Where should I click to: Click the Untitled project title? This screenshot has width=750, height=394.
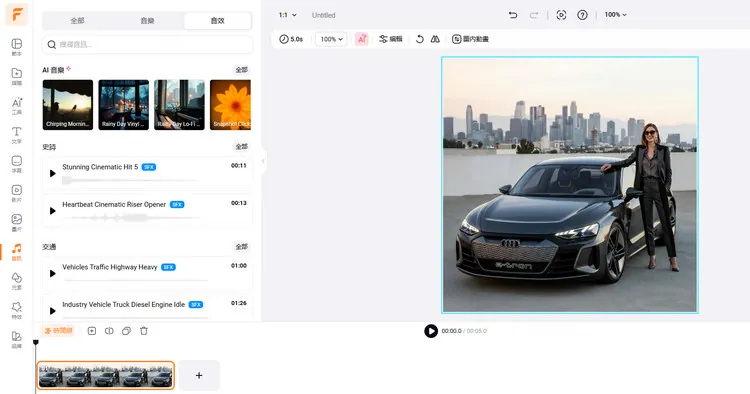(x=323, y=15)
